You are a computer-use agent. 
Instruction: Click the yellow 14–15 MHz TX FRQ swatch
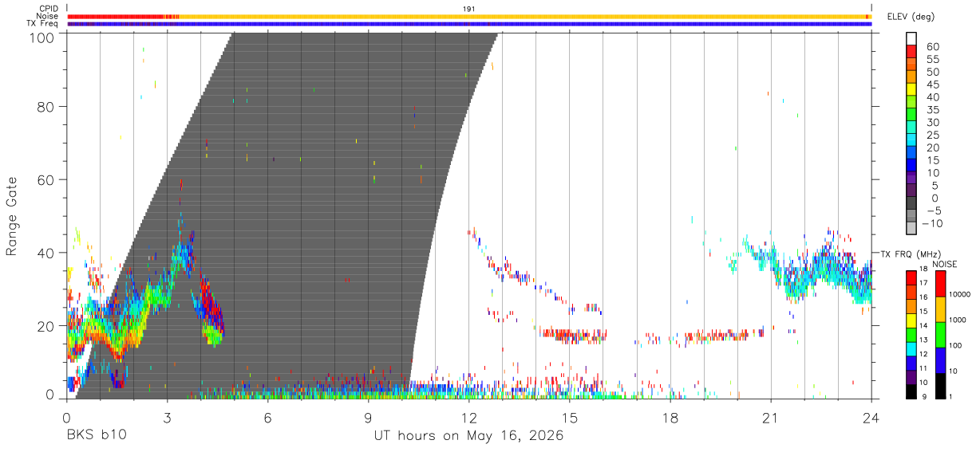pos(911,319)
